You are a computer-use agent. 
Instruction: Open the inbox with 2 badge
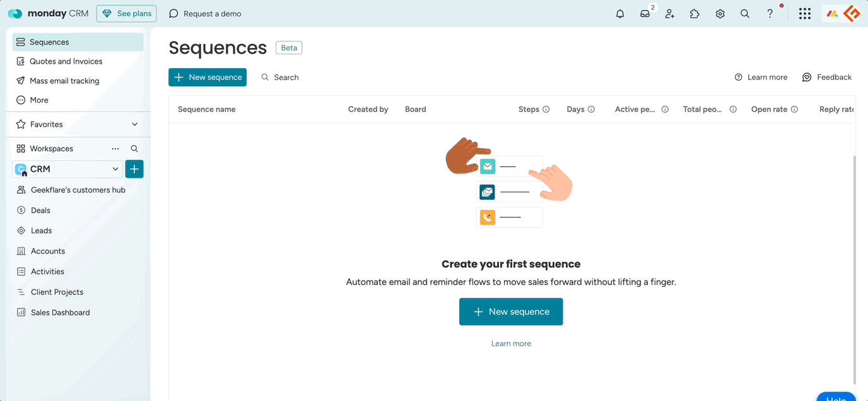(645, 13)
